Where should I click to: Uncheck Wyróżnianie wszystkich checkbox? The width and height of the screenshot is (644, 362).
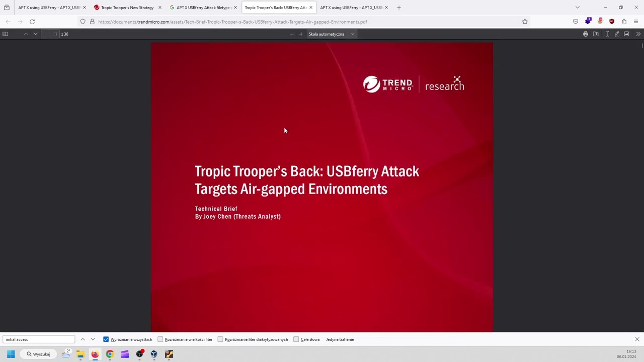106,339
